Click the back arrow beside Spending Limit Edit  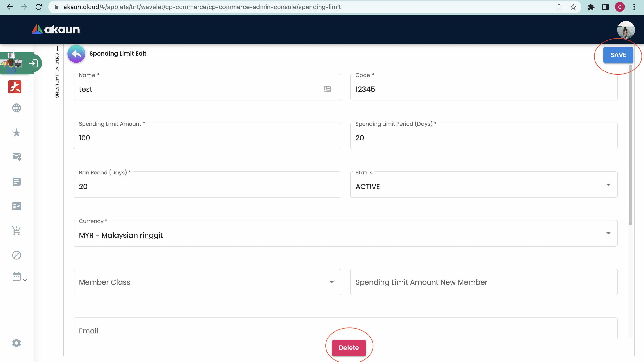pyautogui.click(x=76, y=54)
